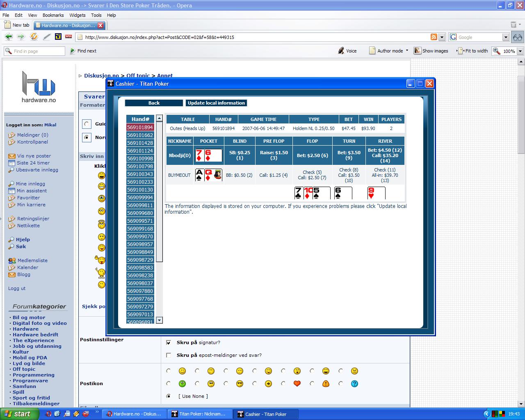The width and height of the screenshot is (525, 420).
Task: Select the Normal mode radio button
Action: [87, 137]
